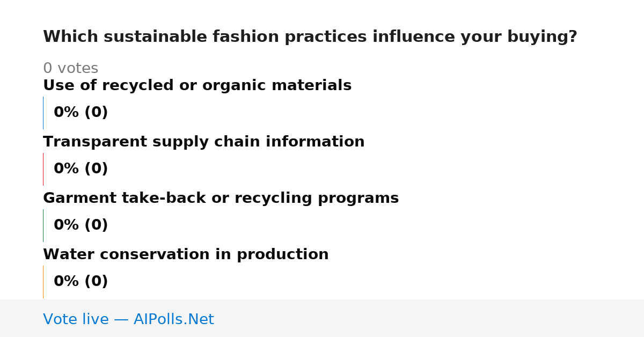Image resolution: width=644 pixels, height=337 pixels.
Task: Choose Garment take-back or recycling programs
Action: point(221,198)
